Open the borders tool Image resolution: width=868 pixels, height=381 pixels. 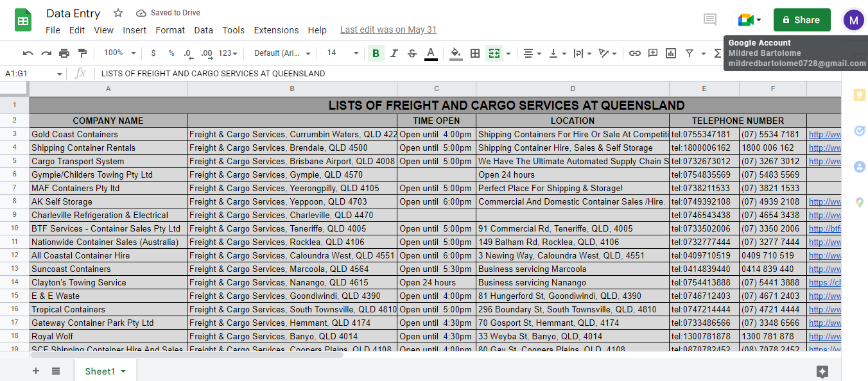point(475,53)
